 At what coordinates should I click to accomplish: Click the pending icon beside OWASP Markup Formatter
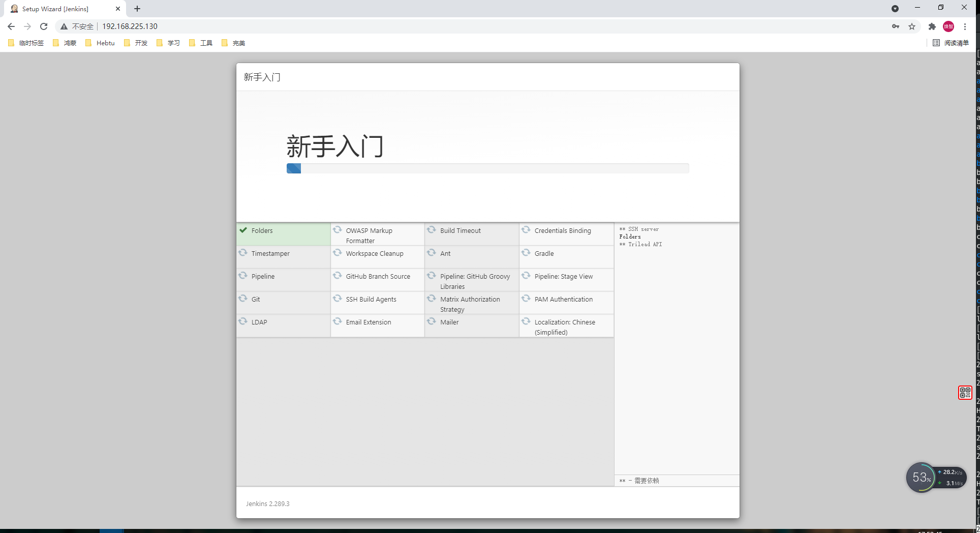pos(337,230)
